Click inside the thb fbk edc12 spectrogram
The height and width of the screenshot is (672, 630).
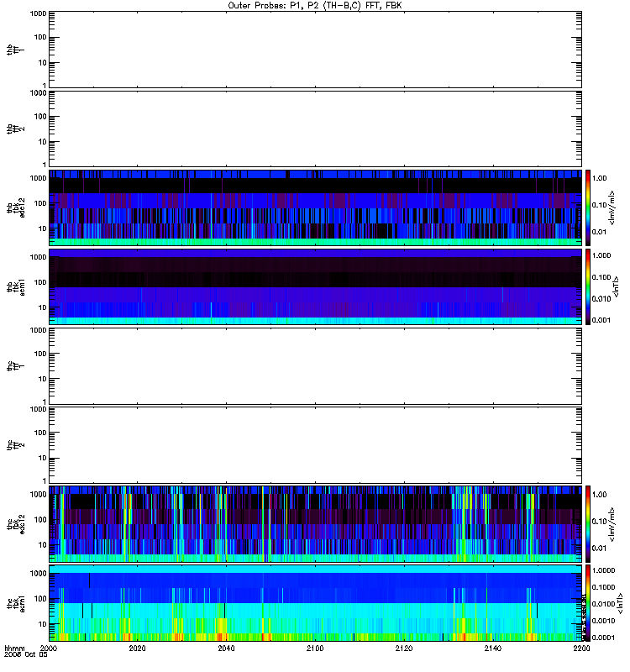[315, 207]
